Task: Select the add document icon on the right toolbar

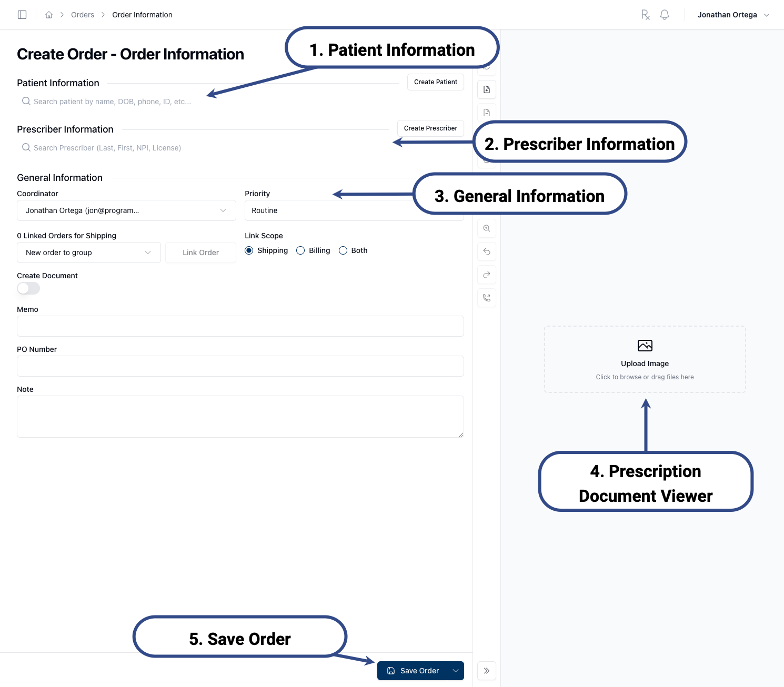Action: [x=486, y=89]
